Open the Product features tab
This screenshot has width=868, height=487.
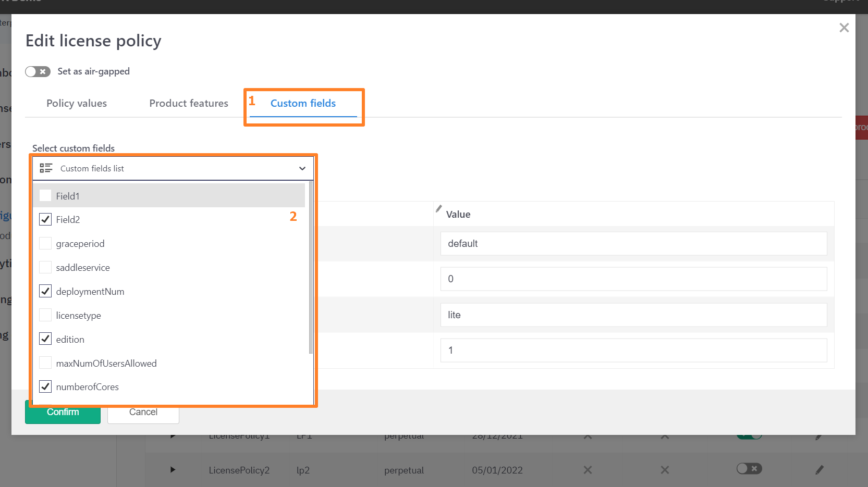click(189, 103)
